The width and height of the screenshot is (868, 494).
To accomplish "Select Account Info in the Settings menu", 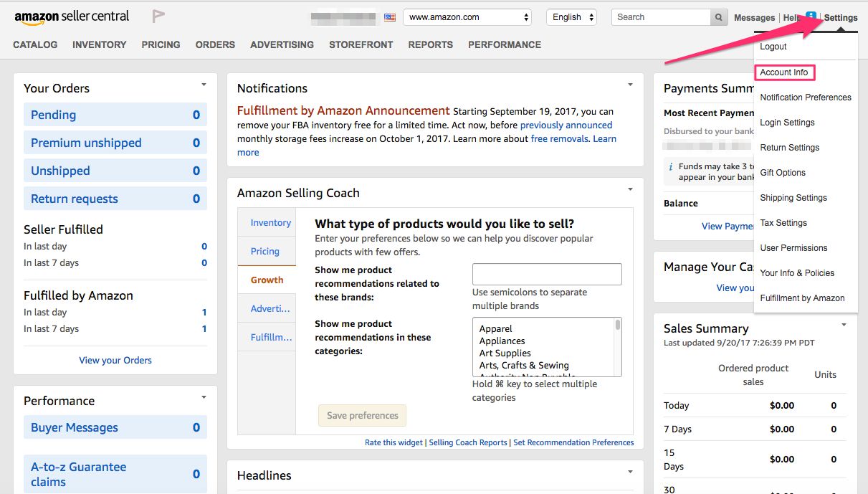I will 784,72.
